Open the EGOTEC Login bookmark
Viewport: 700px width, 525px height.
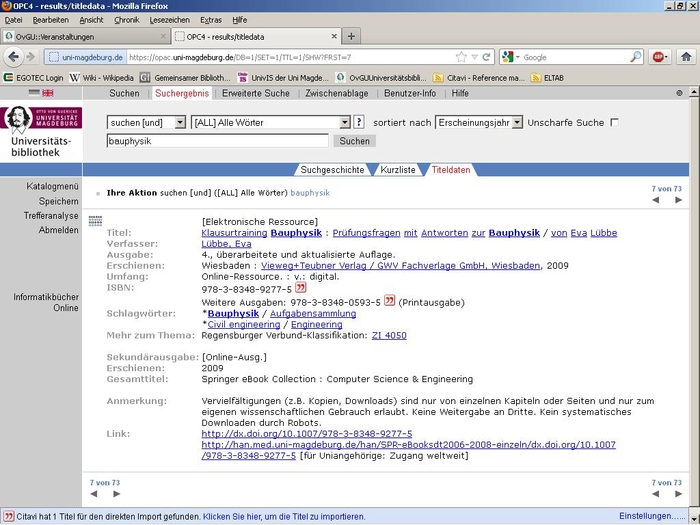click(34, 78)
